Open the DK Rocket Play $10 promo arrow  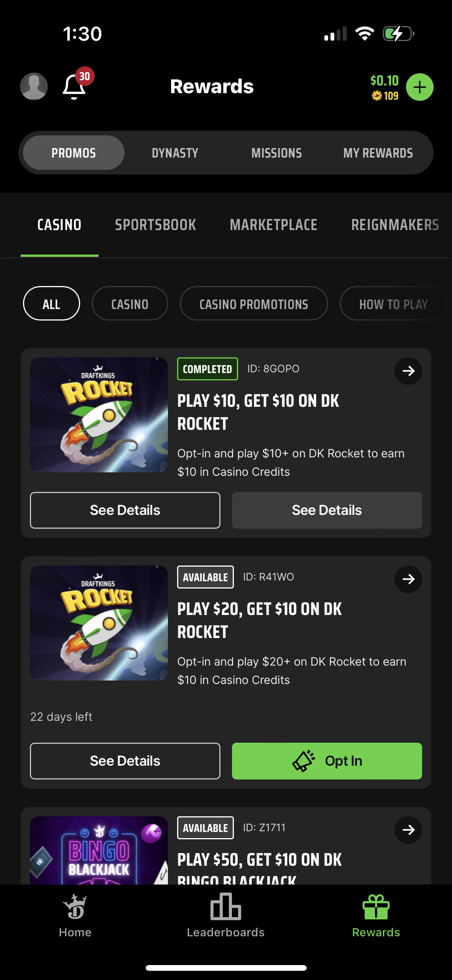[x=408, y=371]
